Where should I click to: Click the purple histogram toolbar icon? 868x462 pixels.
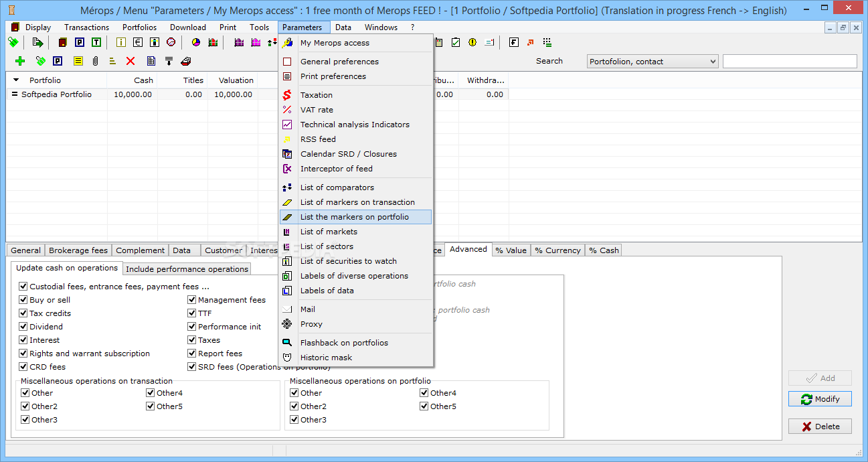239,42
